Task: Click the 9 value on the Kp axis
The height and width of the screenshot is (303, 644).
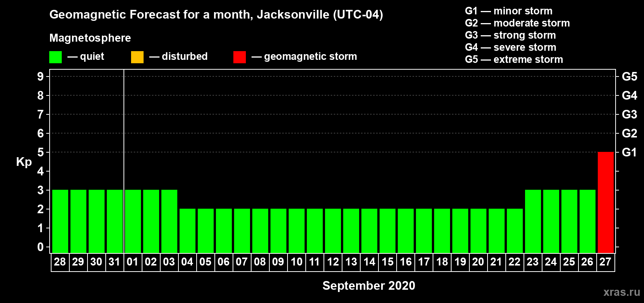Action: point(41,77)
